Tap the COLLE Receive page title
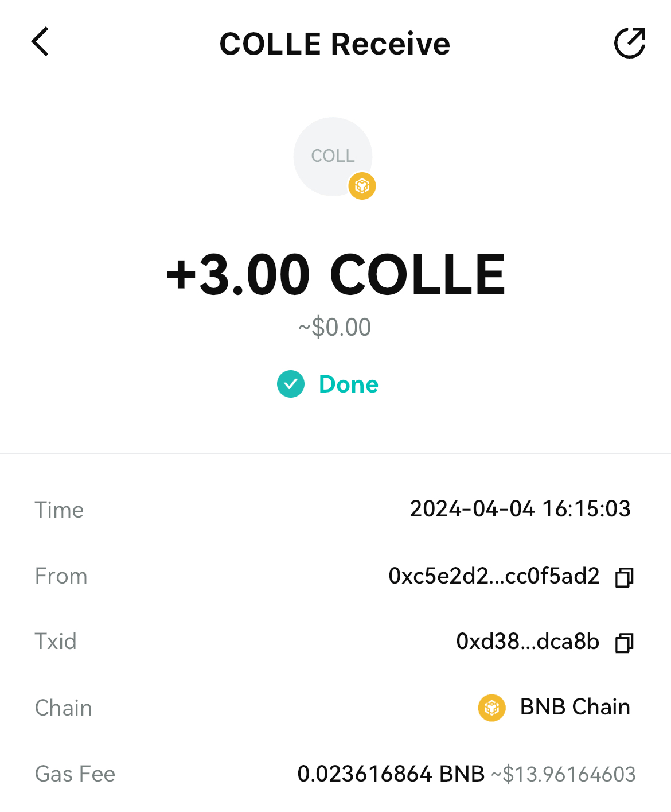 (x=335, y=44)
